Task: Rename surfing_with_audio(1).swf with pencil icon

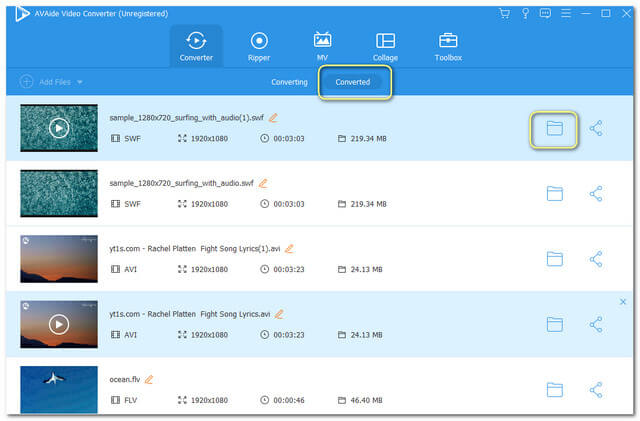Action: pyautogui.click(x=273, y=118)
